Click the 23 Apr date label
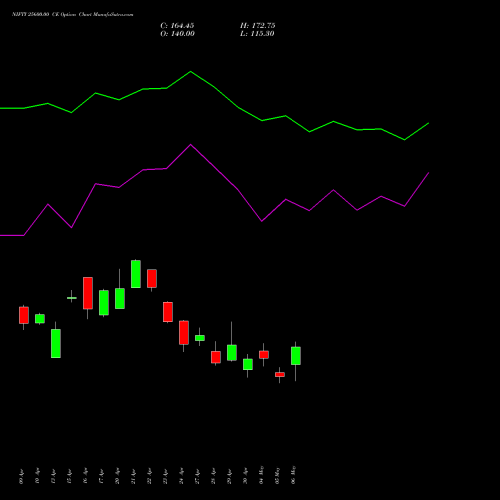 pyautogui.click(x=165, y=476)
